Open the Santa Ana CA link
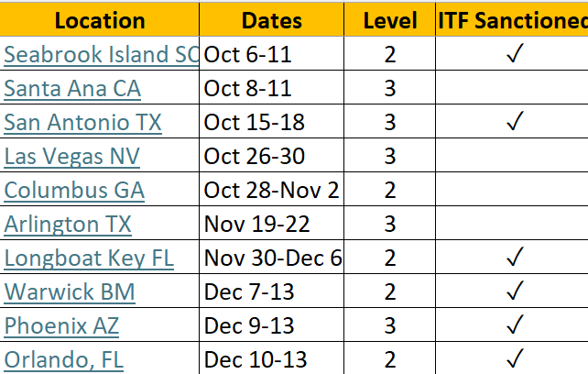 pos(72,89)
